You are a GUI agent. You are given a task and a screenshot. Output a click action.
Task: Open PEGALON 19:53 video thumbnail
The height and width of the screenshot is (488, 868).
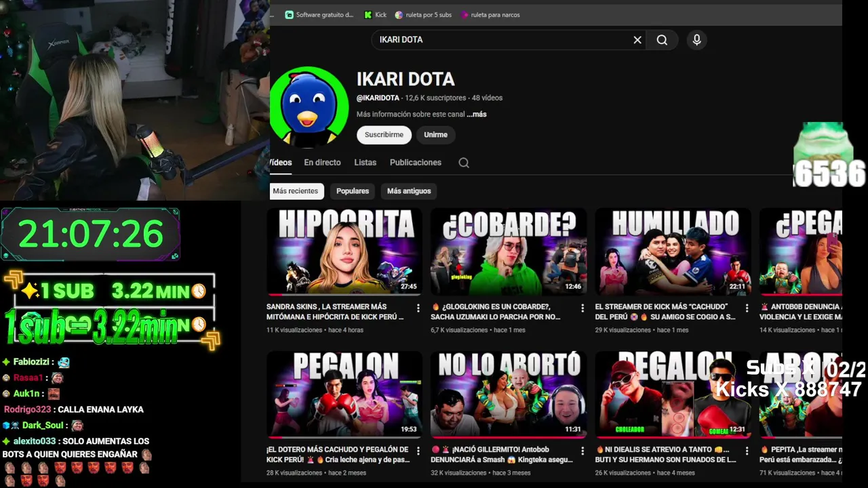pyautogui.click(x=344, y=394)
